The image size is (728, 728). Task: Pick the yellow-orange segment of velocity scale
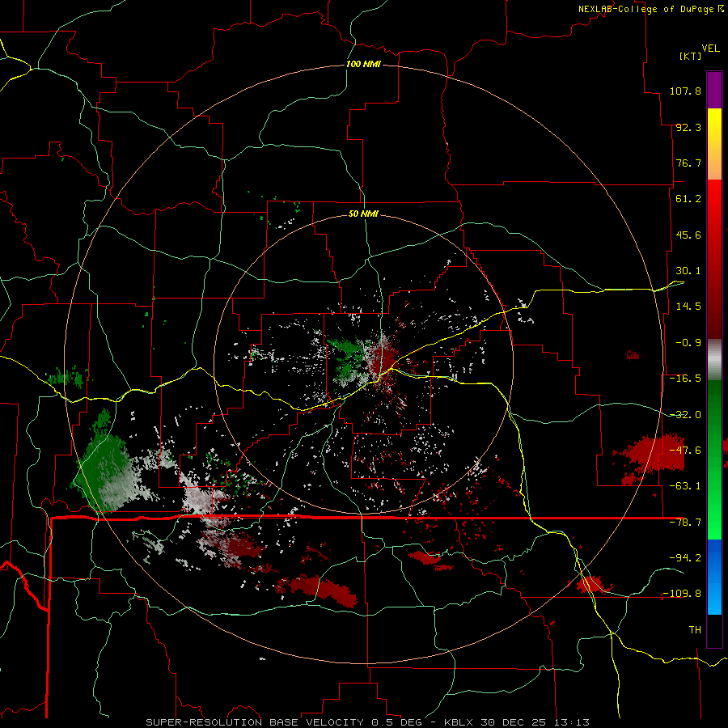click(x=714, y=144)
